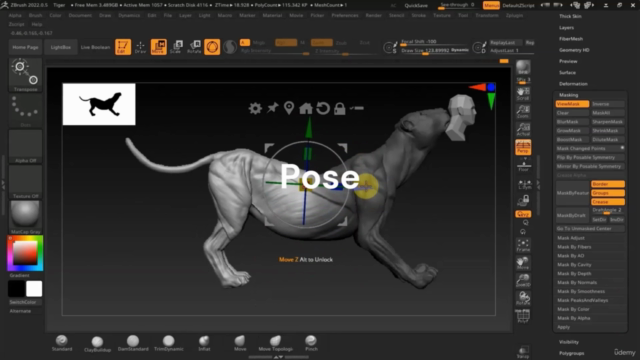
Task: Click the Actual size icon
Action: click(523, 129)
